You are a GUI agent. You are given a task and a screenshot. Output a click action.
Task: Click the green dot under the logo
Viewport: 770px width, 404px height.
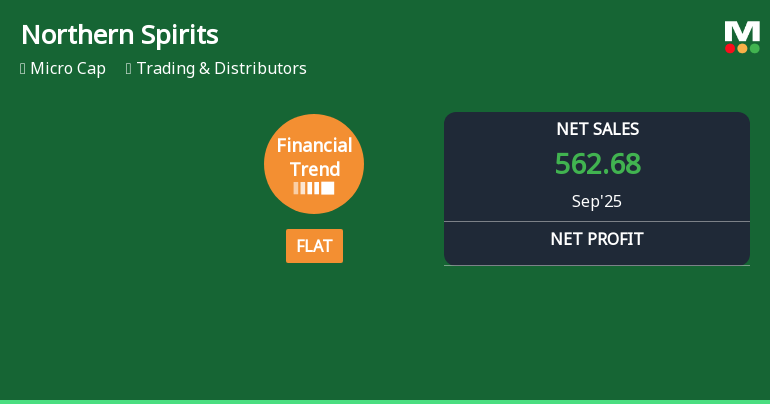coord(754,48)
